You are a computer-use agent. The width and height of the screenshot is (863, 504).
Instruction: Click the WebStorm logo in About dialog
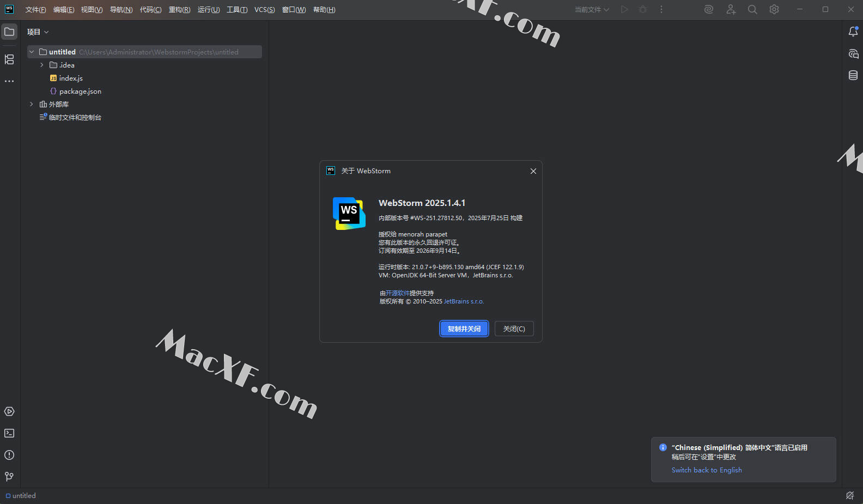(349, 213)
